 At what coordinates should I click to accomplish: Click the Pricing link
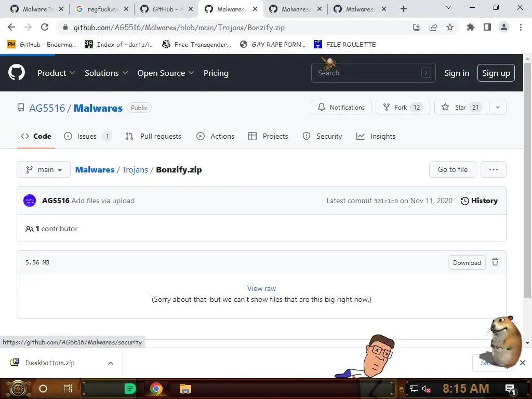point(216,73)
